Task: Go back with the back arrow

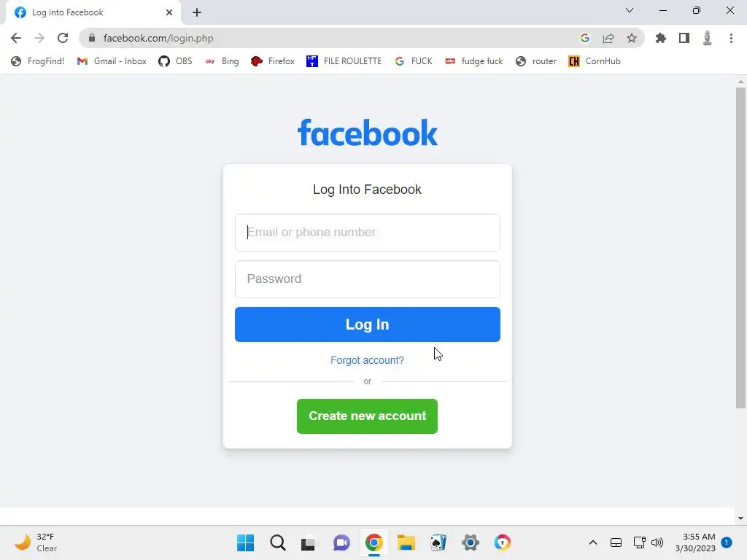Action: point(16,38)
